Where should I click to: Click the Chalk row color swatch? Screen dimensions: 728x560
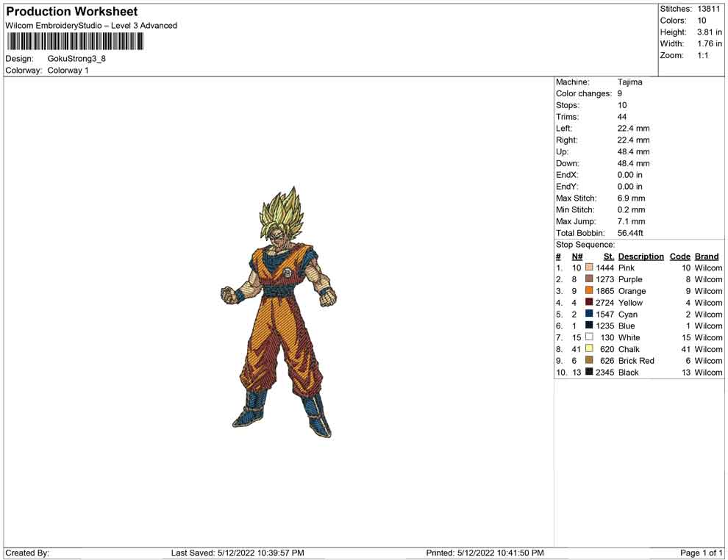[589, 348]
